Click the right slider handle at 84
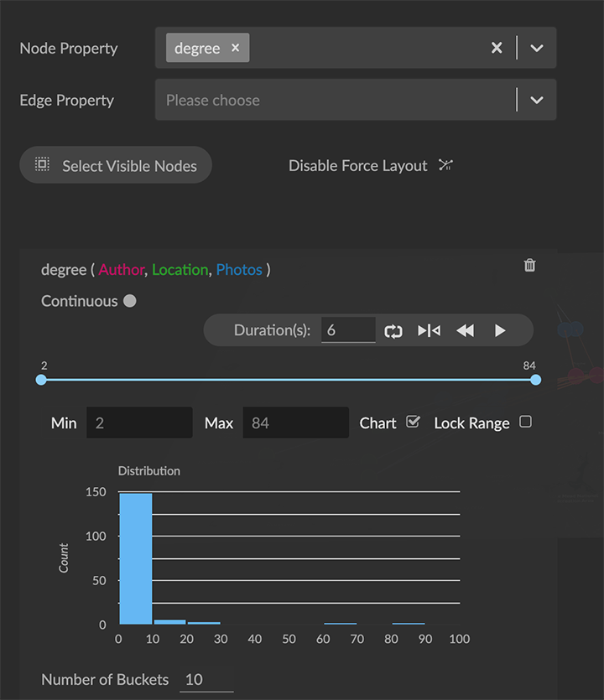Image resolution: width=604 pixels, height=700 pixels. tap(536, 380)
